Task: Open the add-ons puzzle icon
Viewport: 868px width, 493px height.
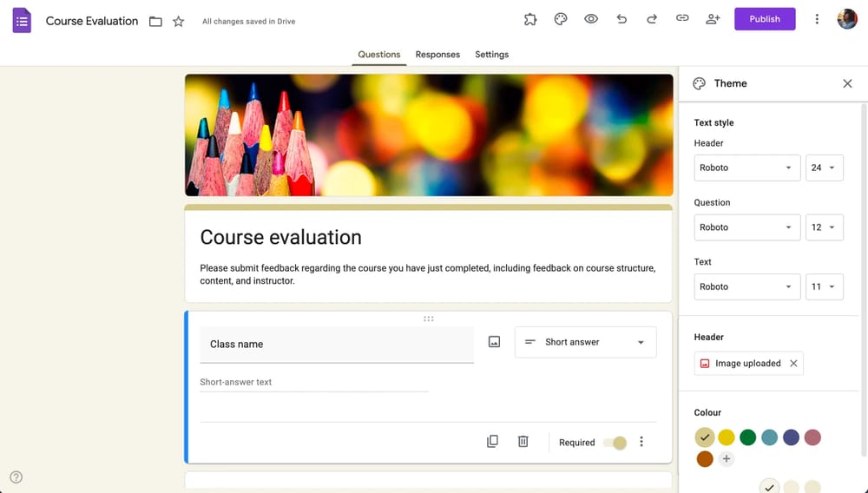Action: point(530,19)
